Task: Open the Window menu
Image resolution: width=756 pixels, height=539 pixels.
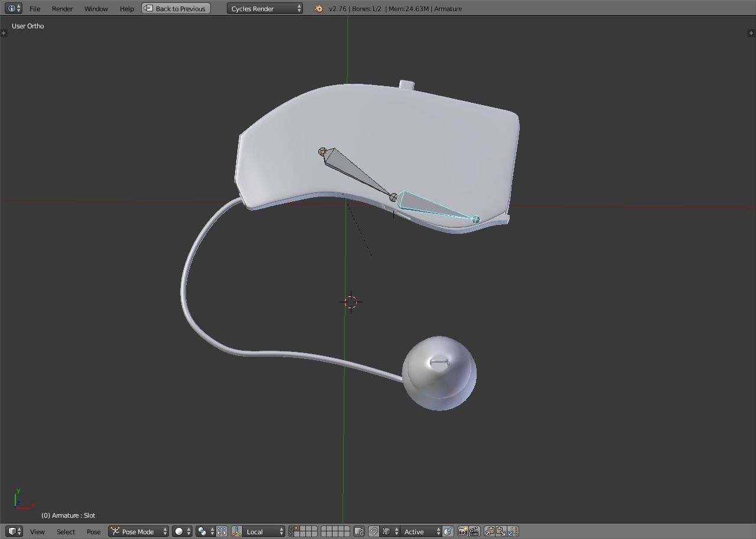Action: click(x=96, y=9)
